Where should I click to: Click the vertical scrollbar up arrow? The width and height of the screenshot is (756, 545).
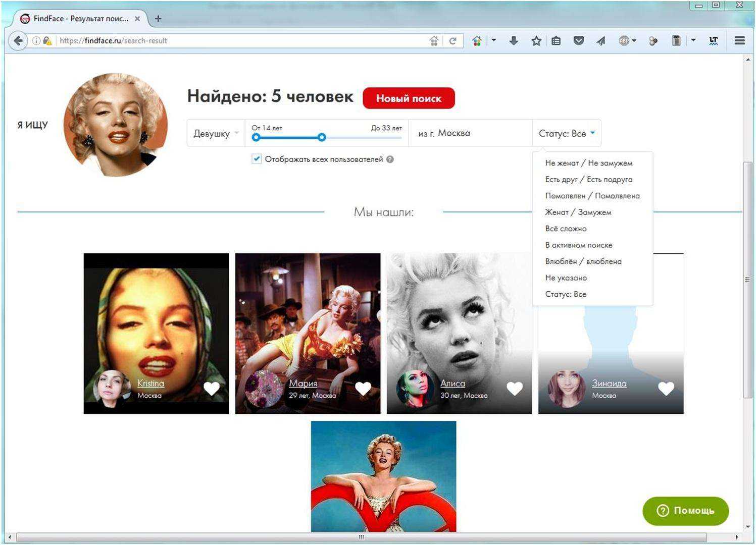(x=748, y=60)
